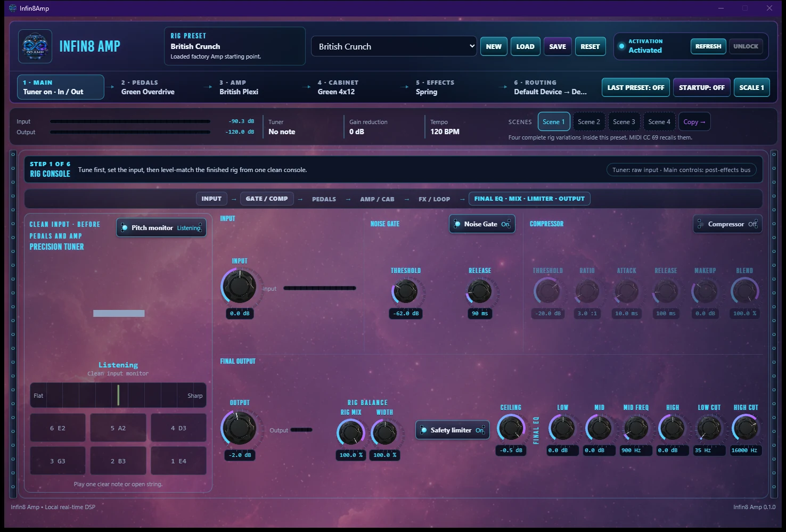Click the RIG MIX knob

351,432
